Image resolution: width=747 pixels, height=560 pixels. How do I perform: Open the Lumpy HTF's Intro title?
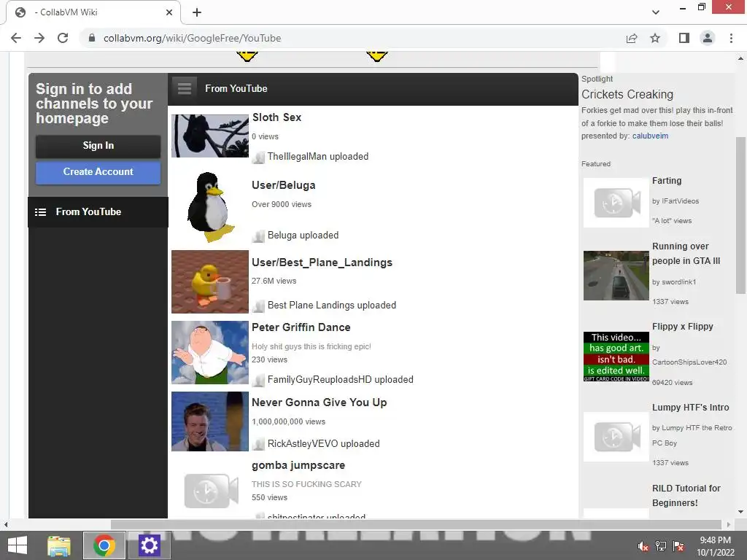click(690, 407)
